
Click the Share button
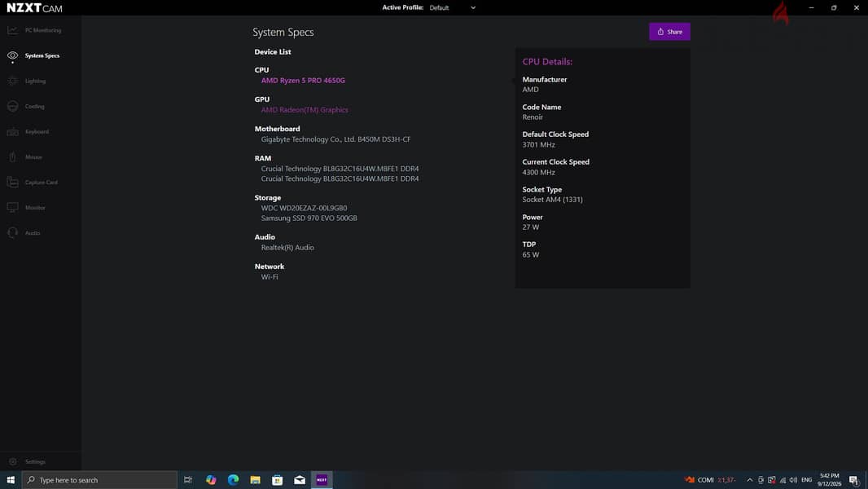(669, 32)
